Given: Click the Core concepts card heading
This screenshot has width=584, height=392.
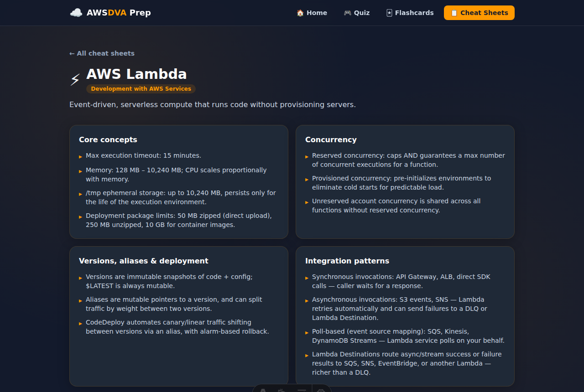Looking at the screenshot, I should (x=108, y=139).
